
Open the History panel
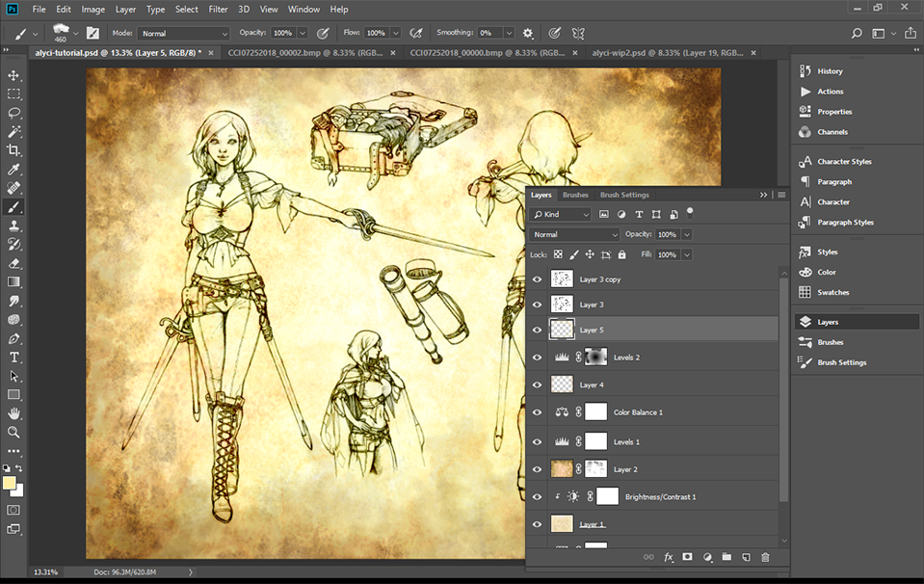pos(830,71)
